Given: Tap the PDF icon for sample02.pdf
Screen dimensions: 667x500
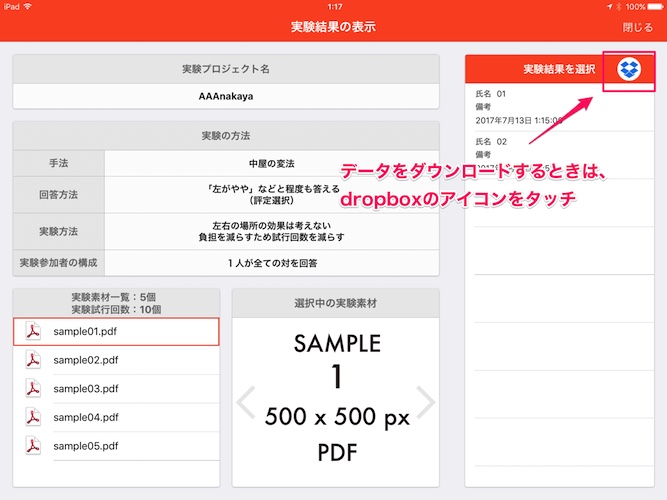Looking at the screenshot, I should [x=32, y=360].
